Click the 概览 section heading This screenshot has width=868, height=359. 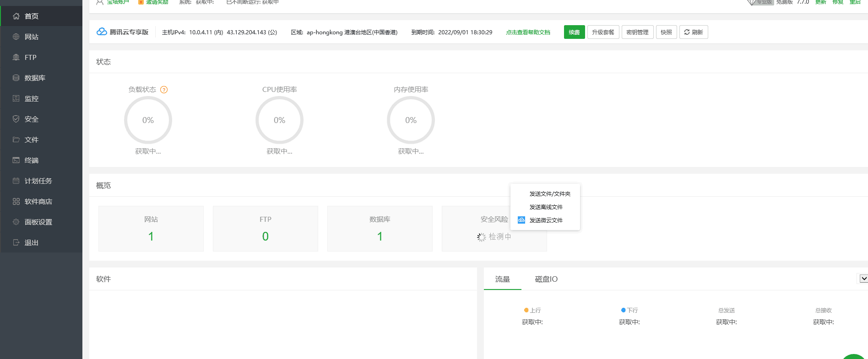103,185
